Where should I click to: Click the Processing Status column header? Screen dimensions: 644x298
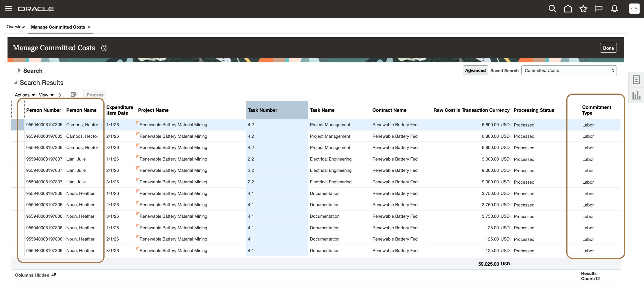tap(534, 110)
